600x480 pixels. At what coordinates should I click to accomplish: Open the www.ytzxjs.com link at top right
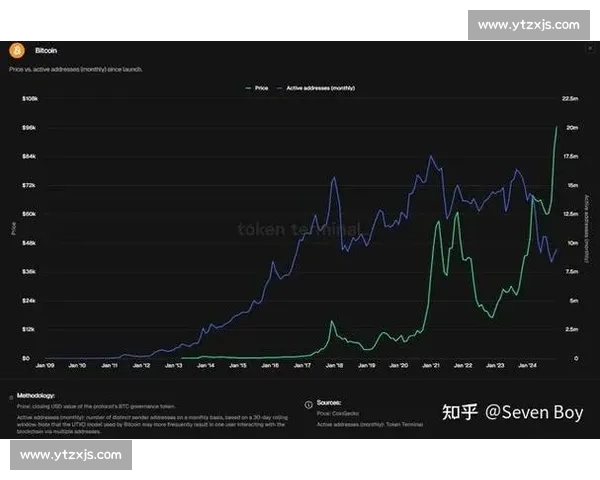pyautogui.click(x=529, y=24)
